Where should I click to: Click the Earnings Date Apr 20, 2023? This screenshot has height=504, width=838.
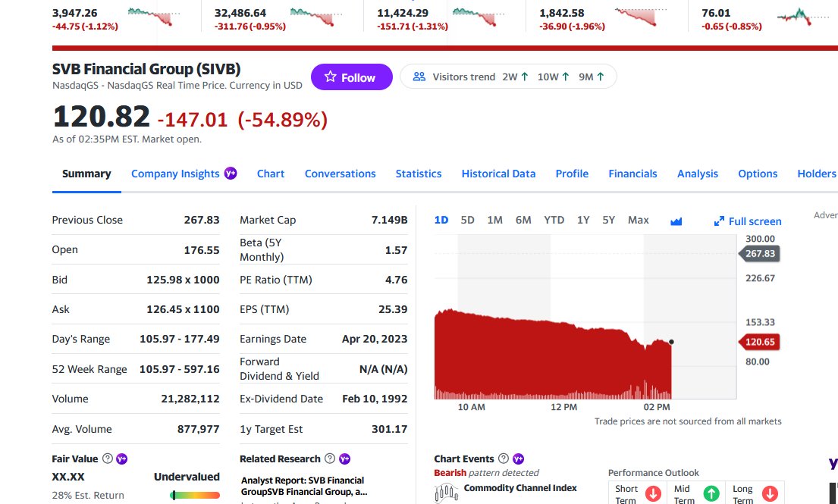375,339
